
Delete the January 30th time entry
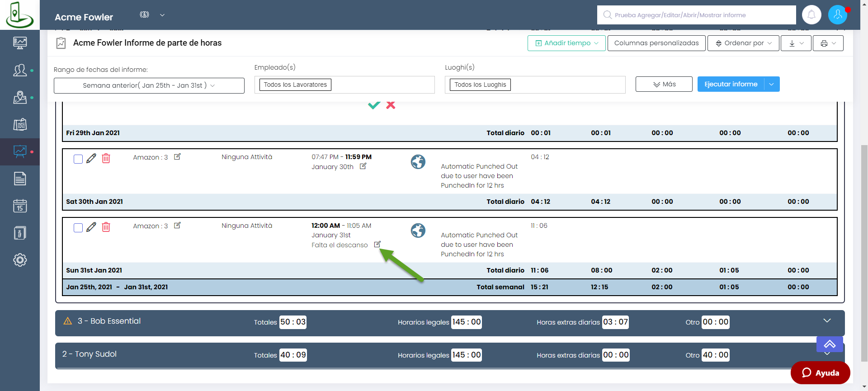[x=106, y=158]
